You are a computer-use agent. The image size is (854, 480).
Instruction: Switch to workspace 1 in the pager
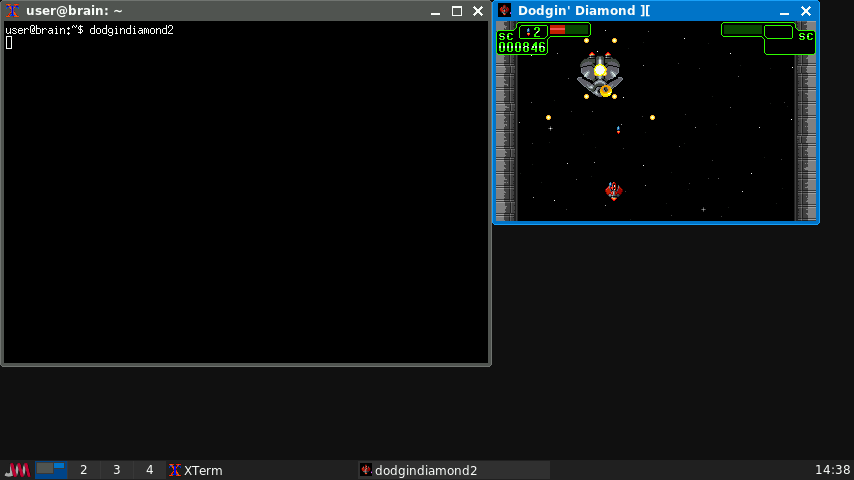(x=51, y=470)
